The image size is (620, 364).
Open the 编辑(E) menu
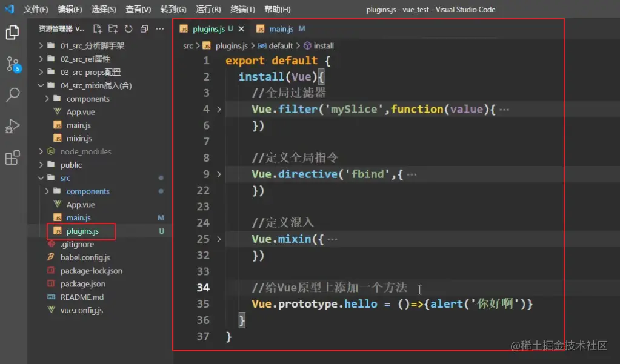point(70,9)
